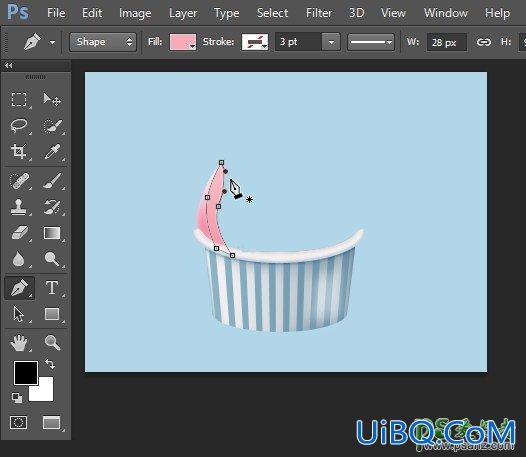The width and height of the screenshot is (526, 457).
Task: Click the white background color swatch
Action: pos(45,393)
